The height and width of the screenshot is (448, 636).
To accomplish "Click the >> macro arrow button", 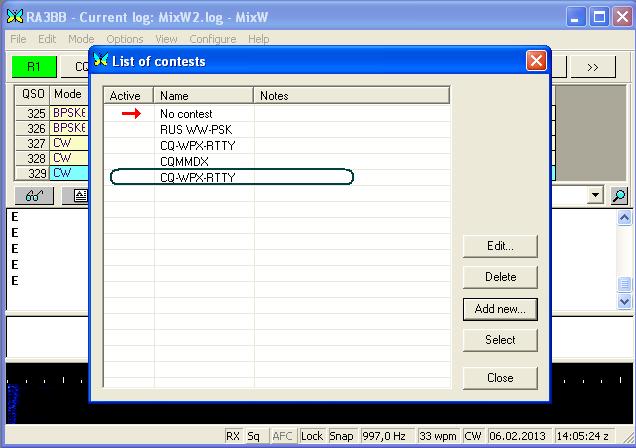I will pos(592,67).
